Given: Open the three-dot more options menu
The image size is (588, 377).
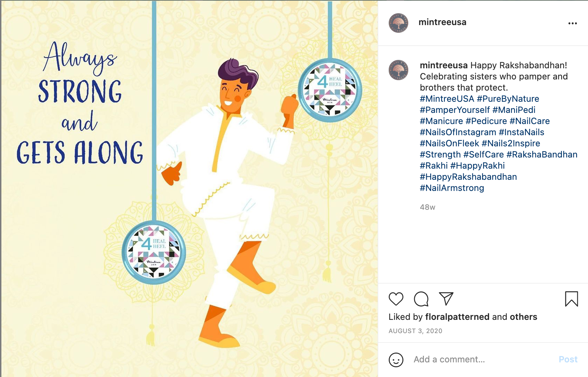Looking at the screenshot, I should [573, 23].
